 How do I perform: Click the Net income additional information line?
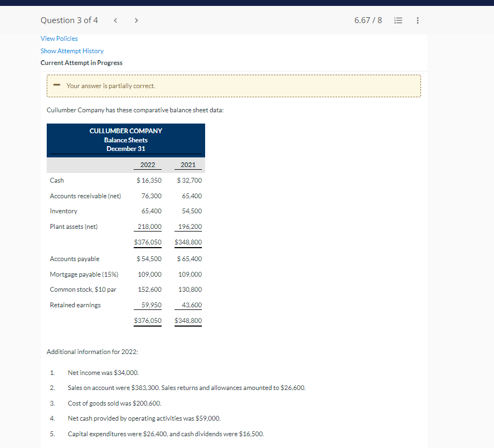(x=103, y=372)
